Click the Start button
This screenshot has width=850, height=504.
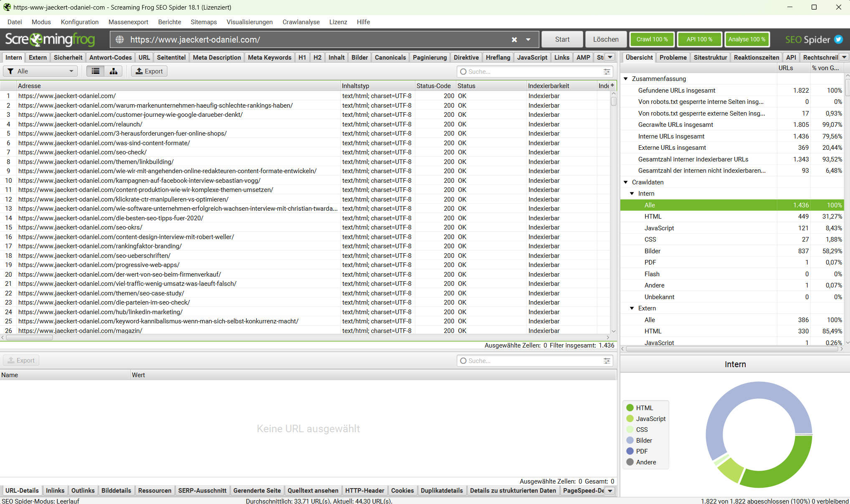click(562, 39)
